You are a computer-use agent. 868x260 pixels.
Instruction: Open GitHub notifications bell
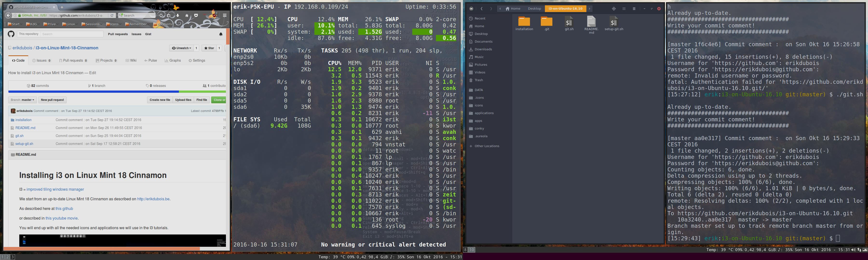click(x=221, y=34)
